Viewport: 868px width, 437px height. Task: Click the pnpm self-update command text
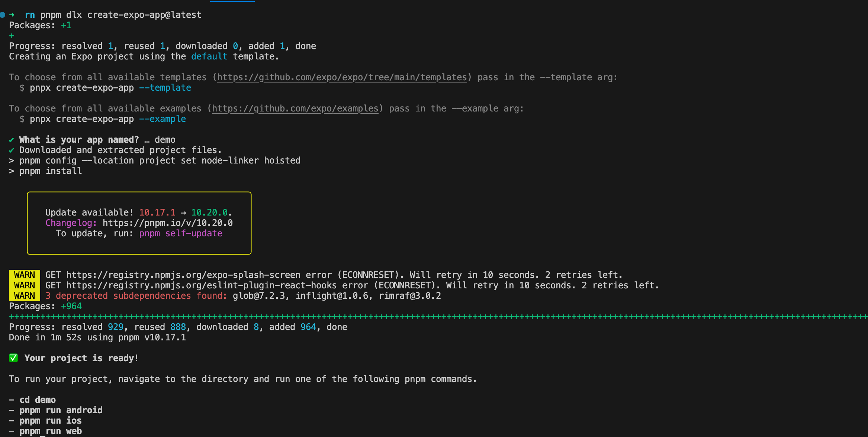coord(181,233)
